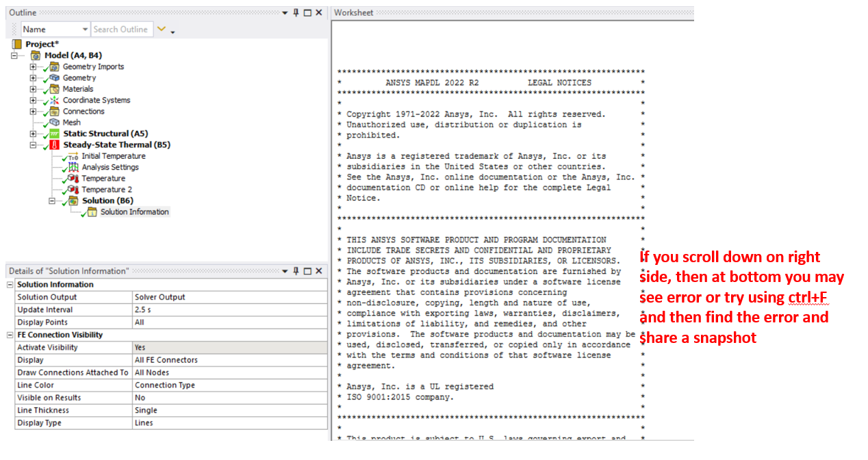The height and width of the screenshot is (460, 868).
Task: Select Analysis Settings in outline
Action: point(110,167)
